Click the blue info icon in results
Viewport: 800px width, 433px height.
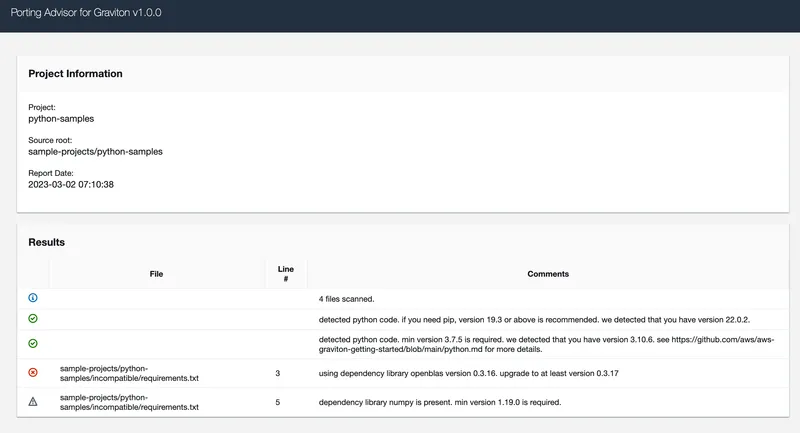pos(33,298)
